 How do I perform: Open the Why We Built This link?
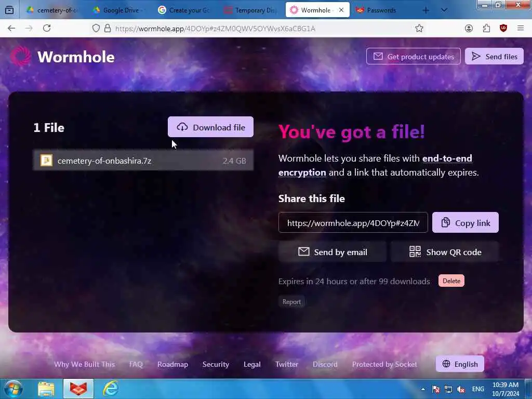click(x=85, y=364)
